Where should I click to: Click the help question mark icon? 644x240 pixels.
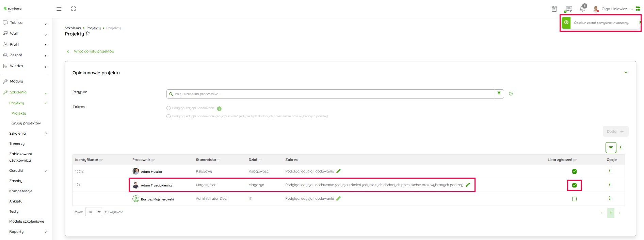click(x=511, y=94)
